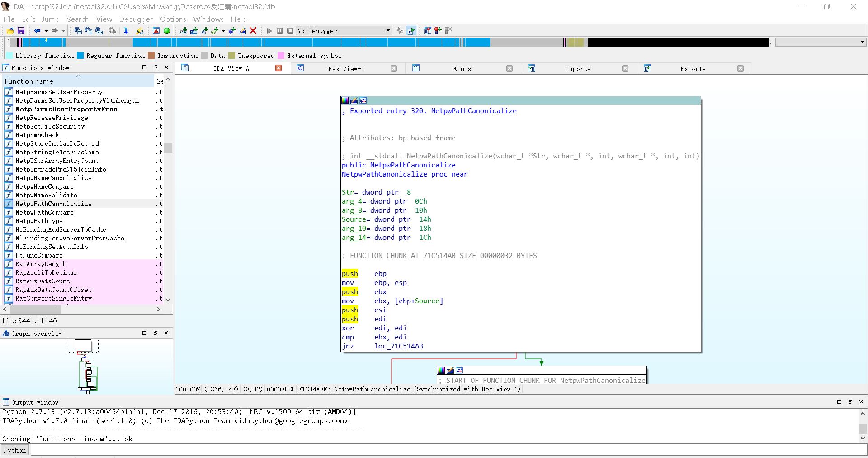Open the 'No debugger' selection dropdown

point(344,31)
